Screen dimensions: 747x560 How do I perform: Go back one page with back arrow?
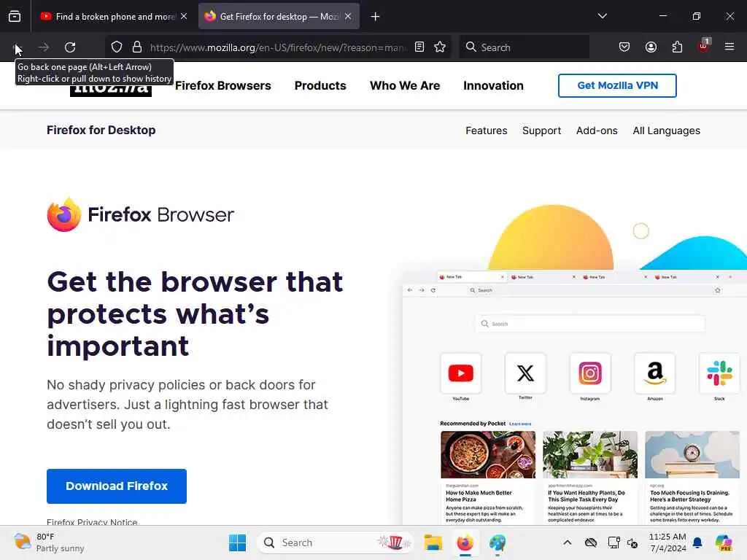pyautogui.click(x=18, y=47)
